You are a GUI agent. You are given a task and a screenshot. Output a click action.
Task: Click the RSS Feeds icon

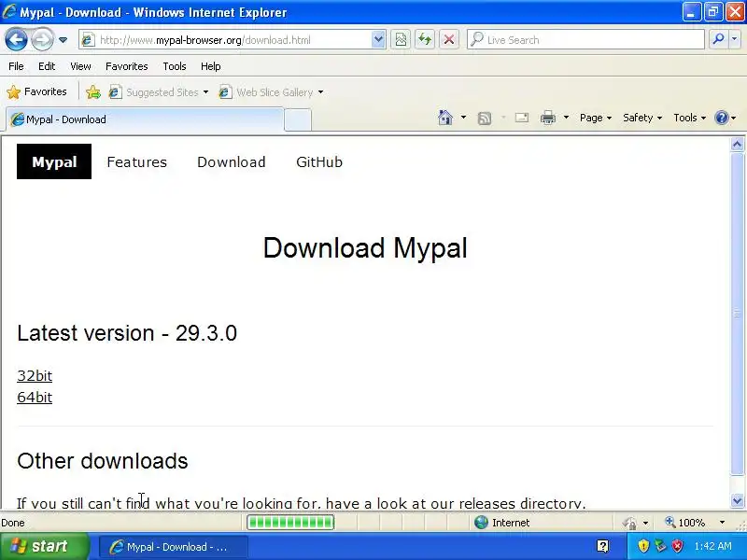point(485,119)
